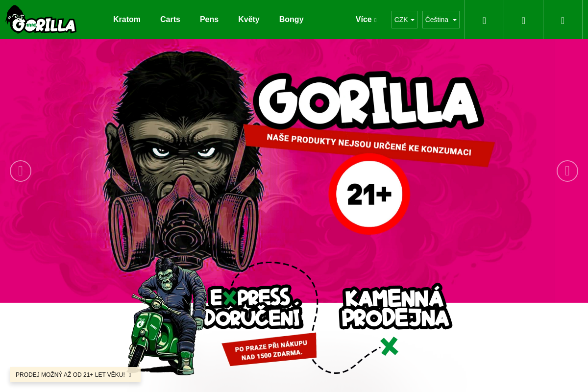This screenshot has height=392, width=588.
Task: Click the green X marker under Kamenná prodejna
Action: tap(389, 346)
